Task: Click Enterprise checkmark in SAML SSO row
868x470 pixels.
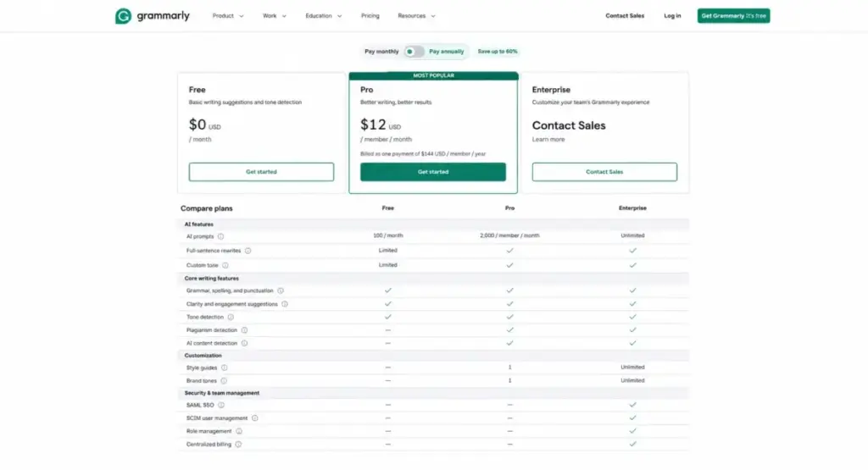Action: 632,405
